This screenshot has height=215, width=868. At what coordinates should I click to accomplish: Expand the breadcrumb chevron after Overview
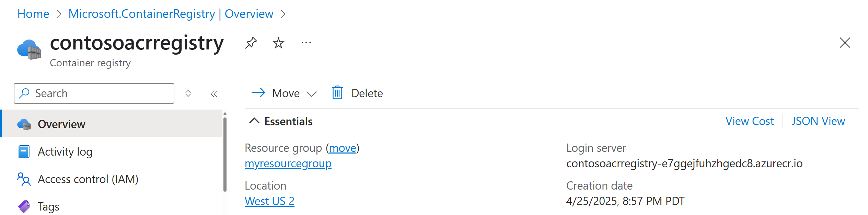[283, 14]
